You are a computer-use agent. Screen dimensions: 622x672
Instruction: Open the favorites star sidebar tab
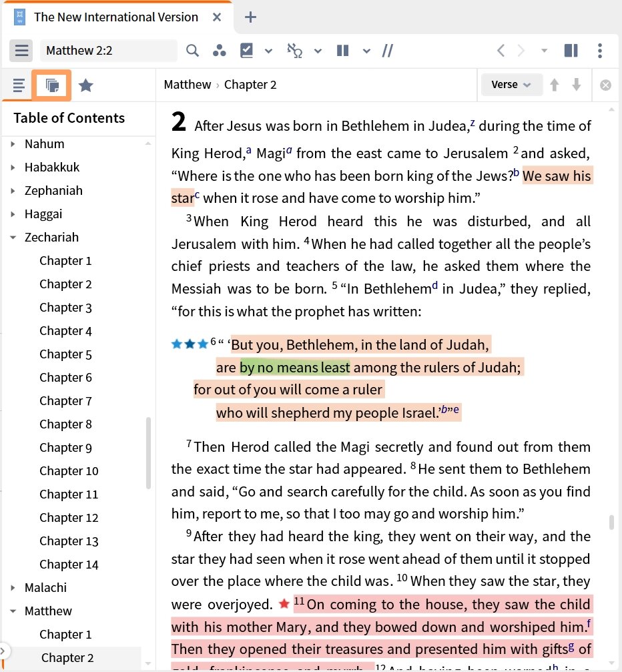85,85
